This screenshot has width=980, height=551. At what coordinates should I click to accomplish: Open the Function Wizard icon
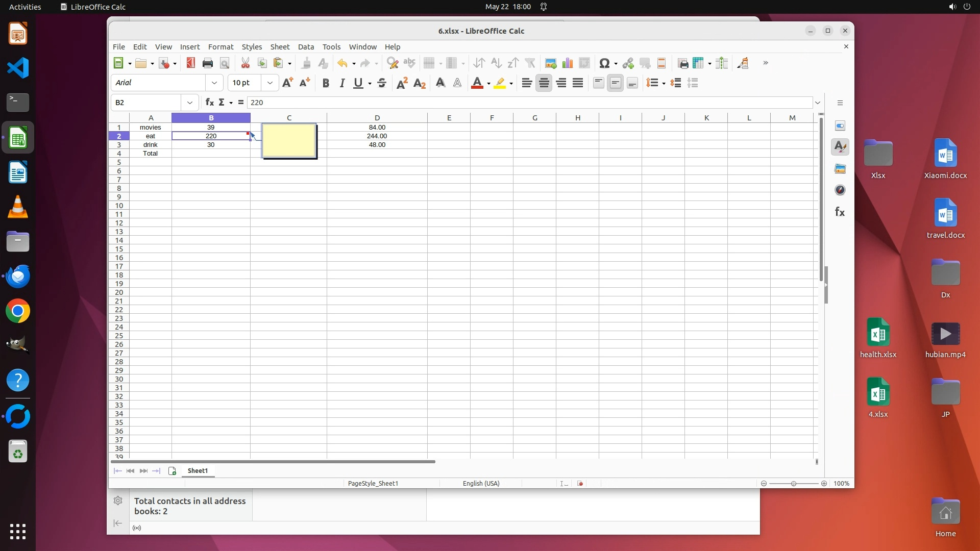click(x=209, y=103)
